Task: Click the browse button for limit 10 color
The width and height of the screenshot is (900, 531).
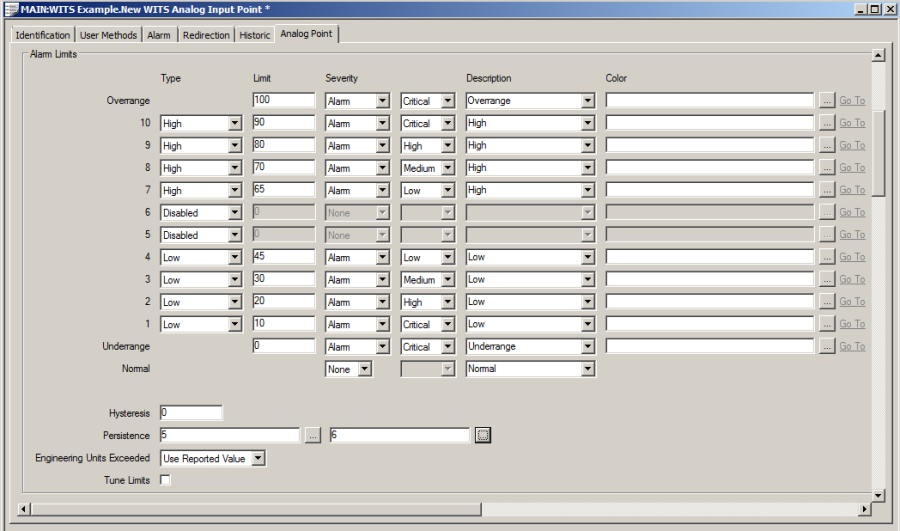Action: (x=826, y=123)
